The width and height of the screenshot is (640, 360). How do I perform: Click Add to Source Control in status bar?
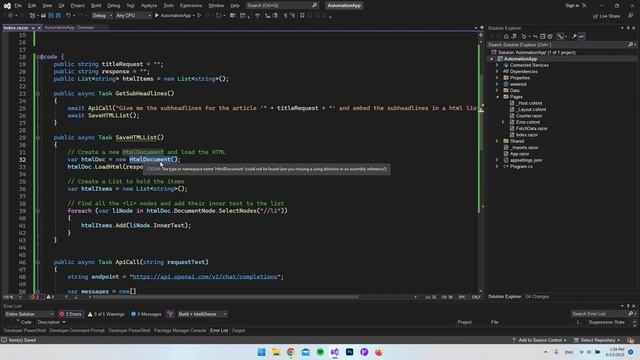click(x=540, y=340)
